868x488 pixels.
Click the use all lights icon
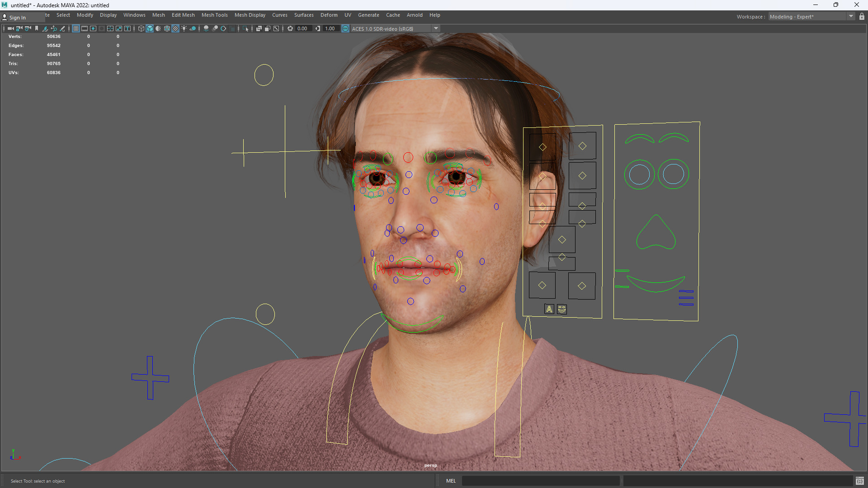tap(184, 28)
